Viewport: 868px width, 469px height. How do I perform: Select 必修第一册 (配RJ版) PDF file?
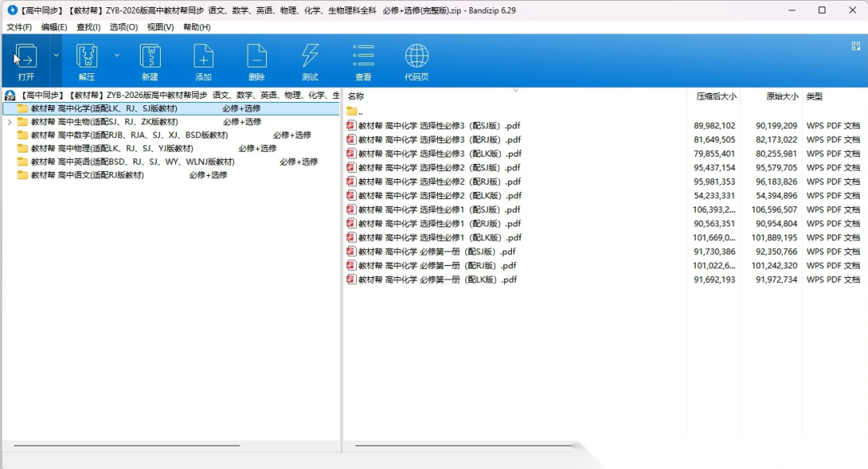pos(437,266)
